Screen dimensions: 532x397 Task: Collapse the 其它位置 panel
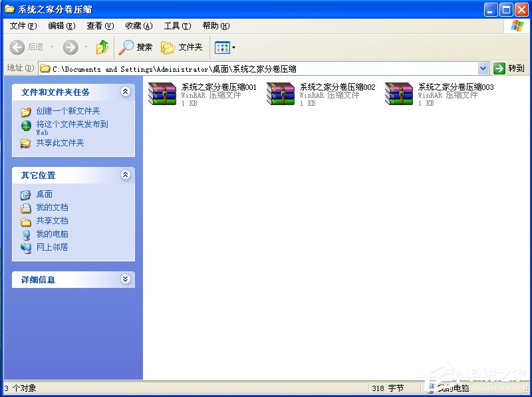click(125, 175)
